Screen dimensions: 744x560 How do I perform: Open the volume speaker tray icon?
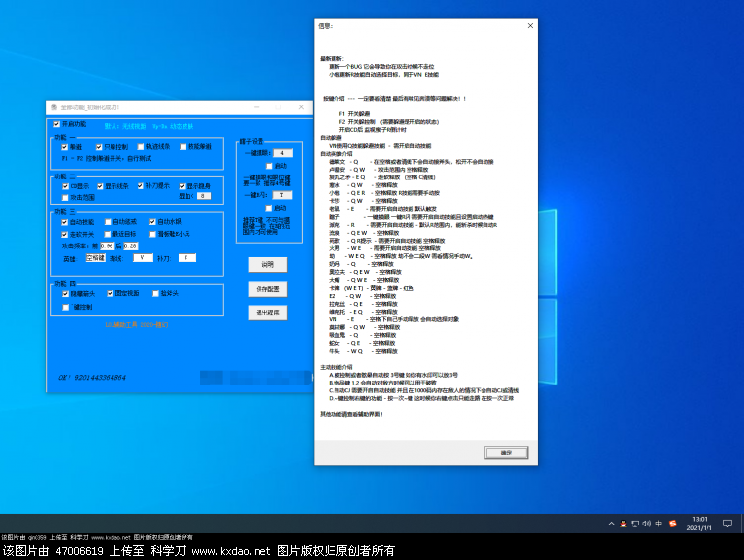coord(646,524)
